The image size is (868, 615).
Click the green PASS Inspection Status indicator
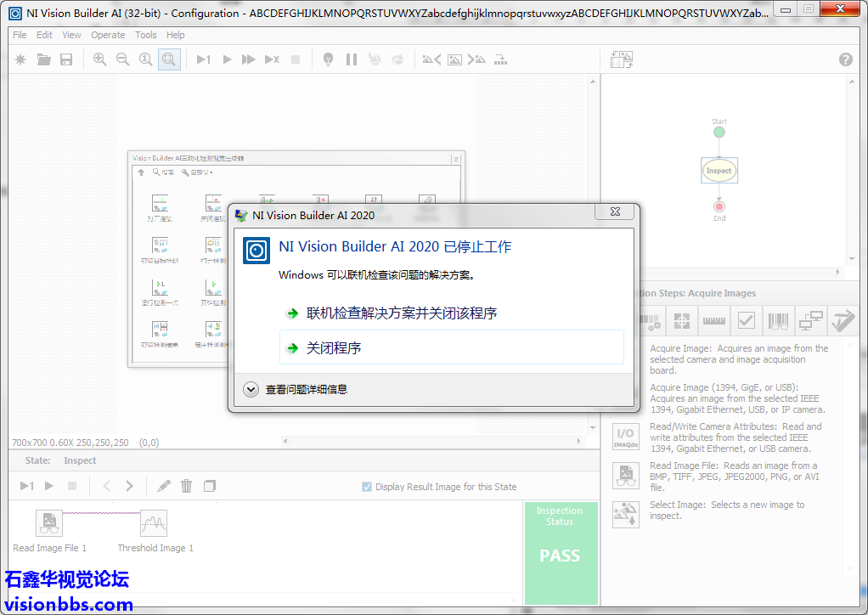[x=561, y=553]
